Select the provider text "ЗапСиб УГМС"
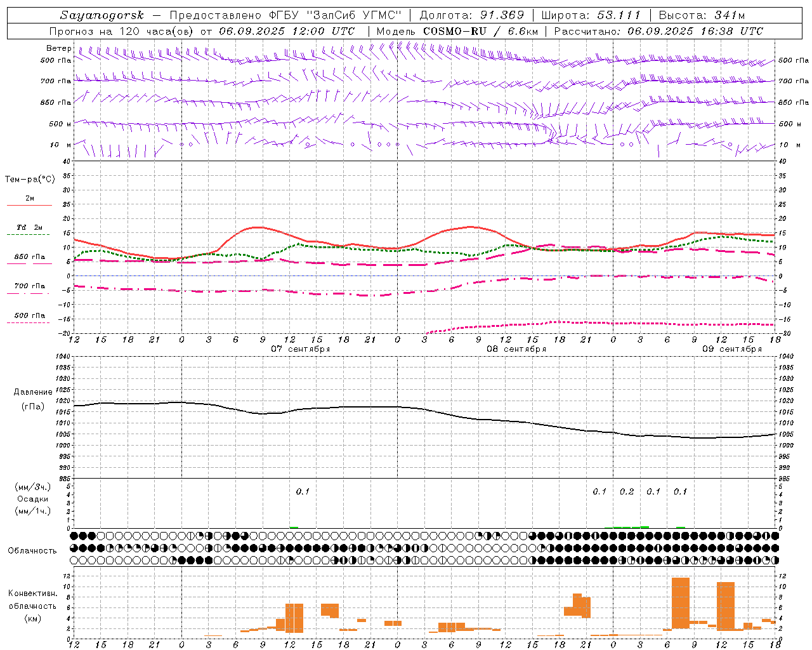 [x=355, y=15]
